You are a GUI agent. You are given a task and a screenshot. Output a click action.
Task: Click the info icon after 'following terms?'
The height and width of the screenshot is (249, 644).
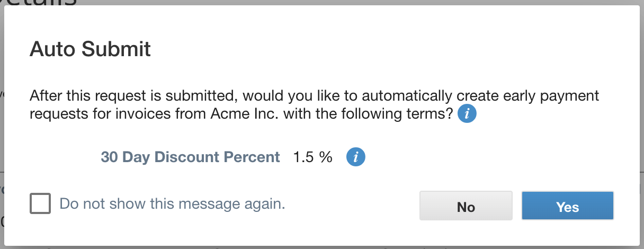pos(467,113)
